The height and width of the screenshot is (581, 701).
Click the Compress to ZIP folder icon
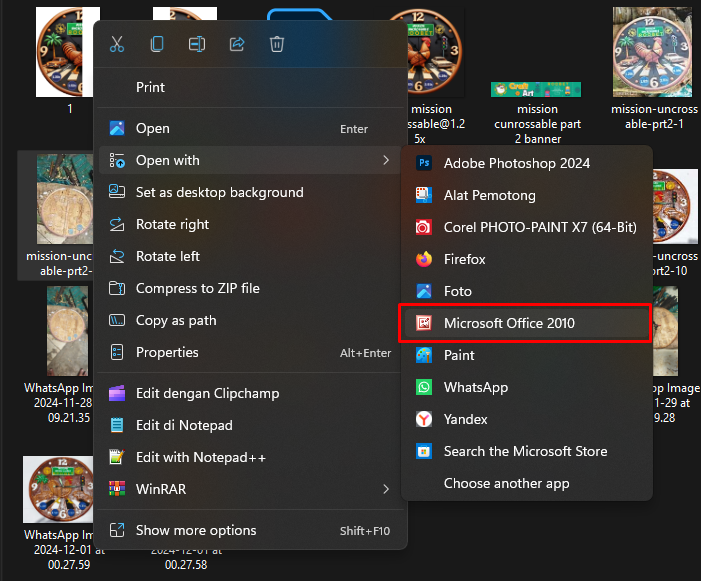[x=117, y=288]
